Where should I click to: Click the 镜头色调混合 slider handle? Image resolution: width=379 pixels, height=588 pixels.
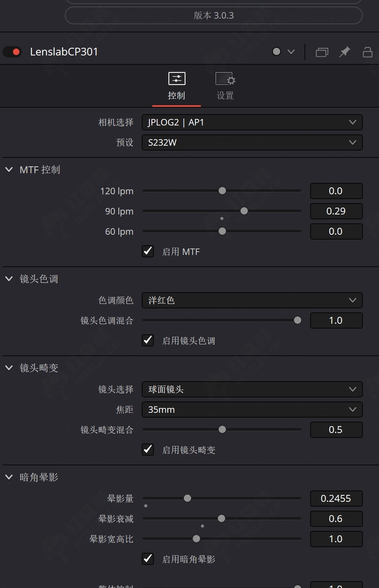click(298, 320)
